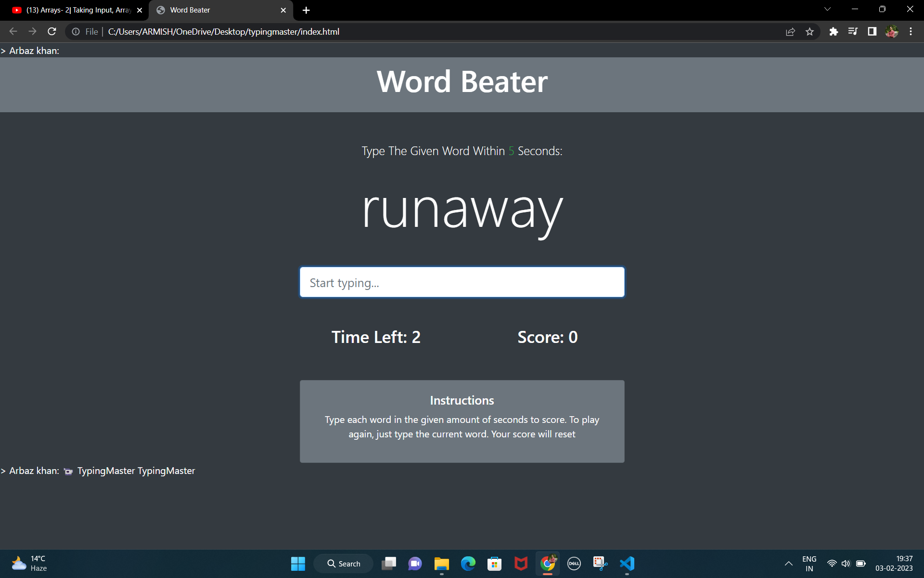Viewport: 924px width, 578px height.
Task: Expand hidden icons in the system tray
Action: (788, 563)
